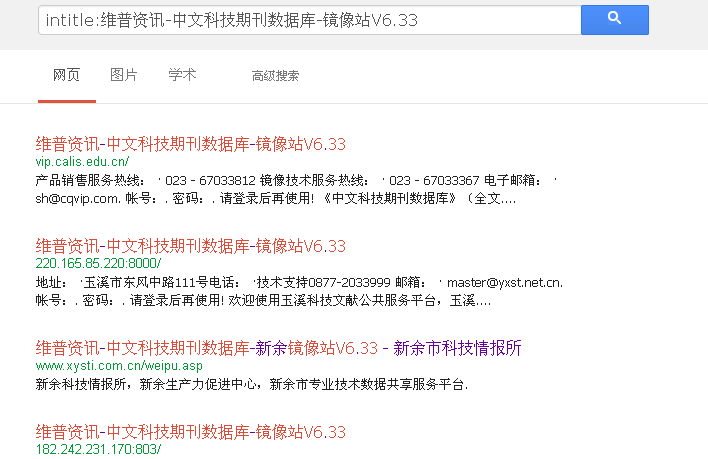Open the result titled above 182.242.231.170:803
708x459 pixels.
(x=191, y=432)
